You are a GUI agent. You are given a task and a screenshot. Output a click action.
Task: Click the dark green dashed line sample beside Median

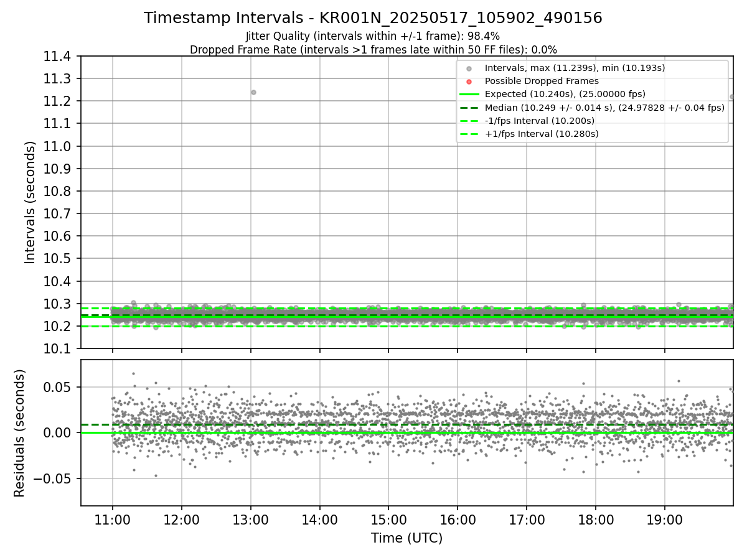tap(469, 107)
